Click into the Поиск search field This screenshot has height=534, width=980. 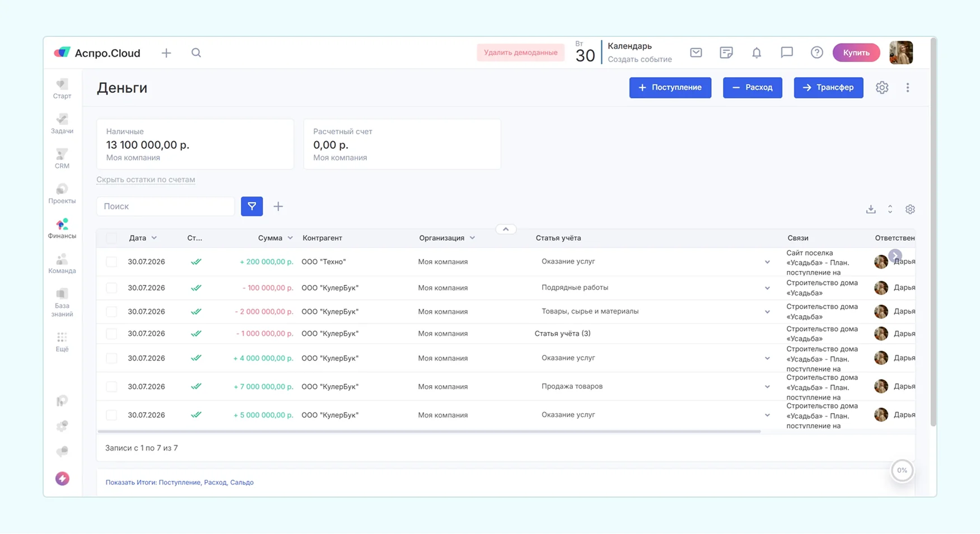(x=165, y=207)
